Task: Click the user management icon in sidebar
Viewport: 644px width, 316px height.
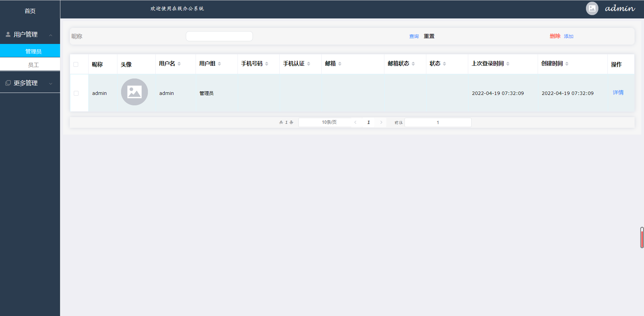Action: (x=7, y=34)
